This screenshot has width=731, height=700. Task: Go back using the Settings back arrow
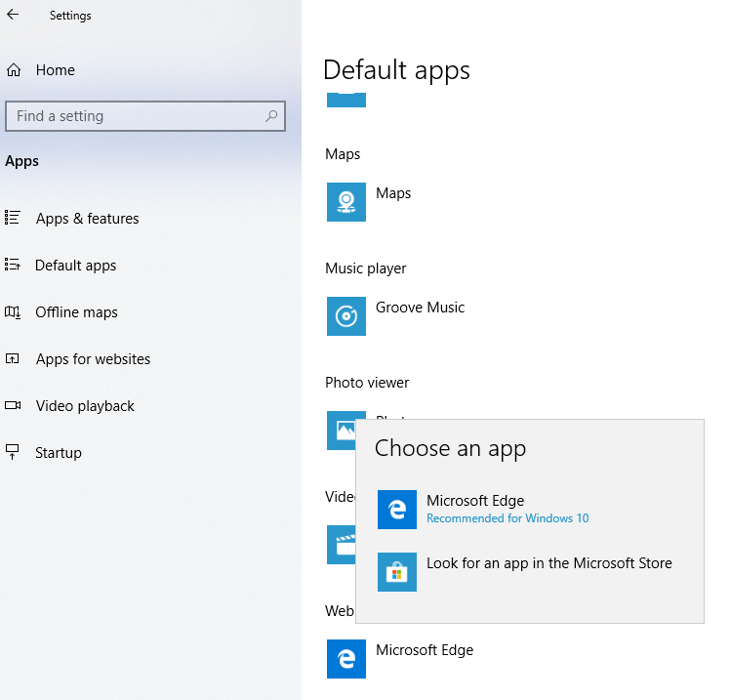click(13, 15)
